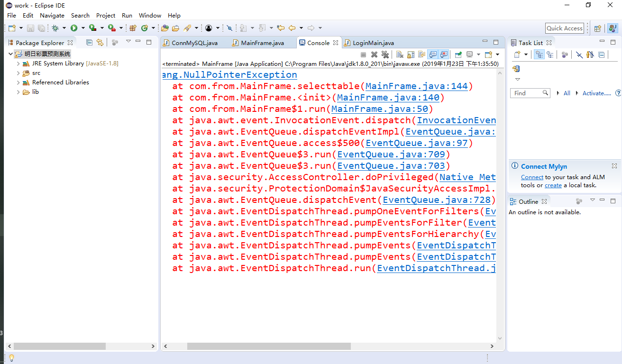Expand JRE System Library node
This screenshot has height=364, width=622.
(18, 64)
